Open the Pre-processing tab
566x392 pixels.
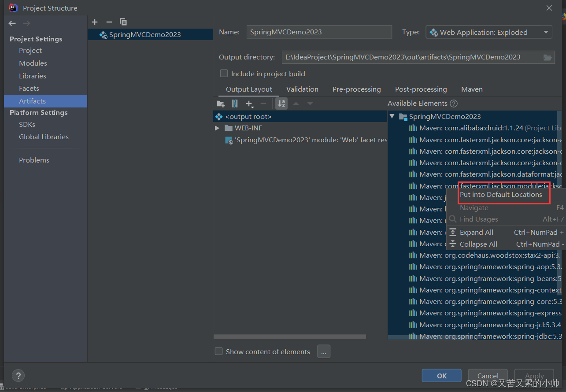356,89
